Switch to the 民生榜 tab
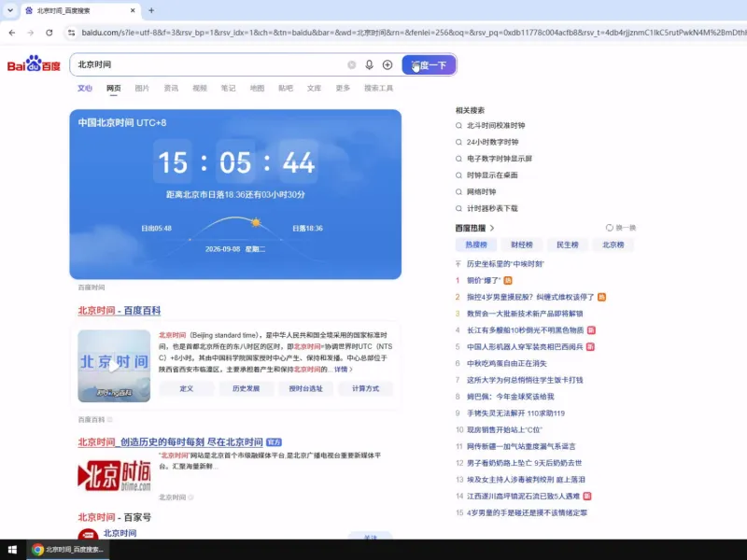The height and width of the screenshot is (560, 747). pyautogui.click(x=568, y=245)
